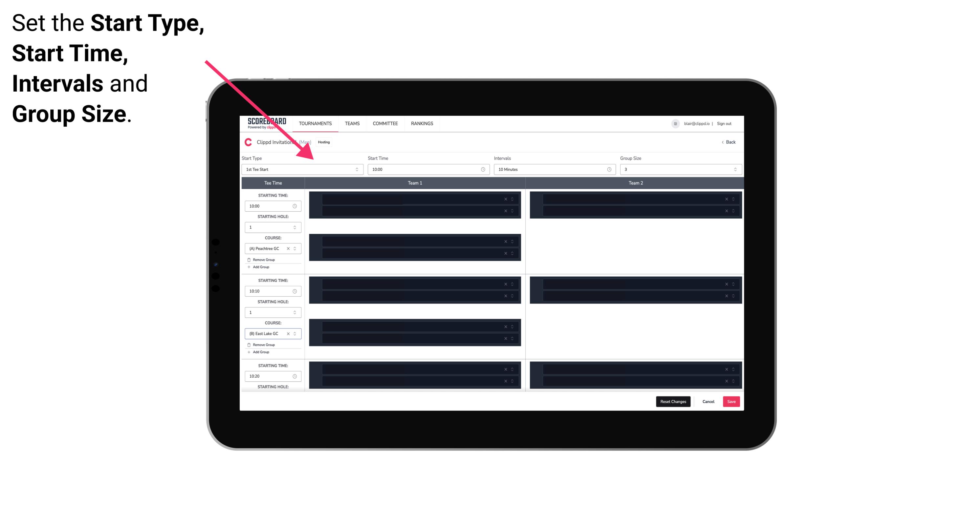980x527 pixels.
Task: Click Remove Group for first tee time
Action: pos(262,260)
